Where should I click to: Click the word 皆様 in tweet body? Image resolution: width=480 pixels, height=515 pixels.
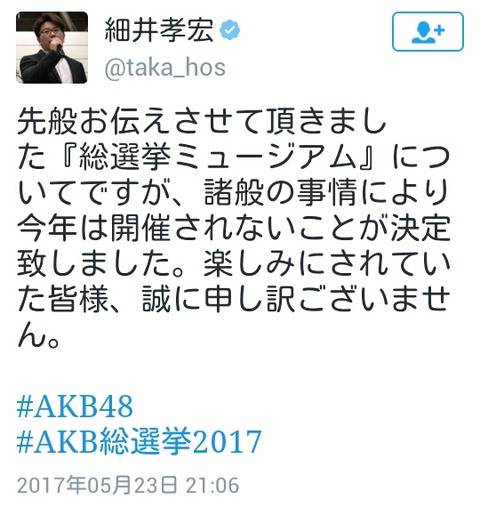79,300
